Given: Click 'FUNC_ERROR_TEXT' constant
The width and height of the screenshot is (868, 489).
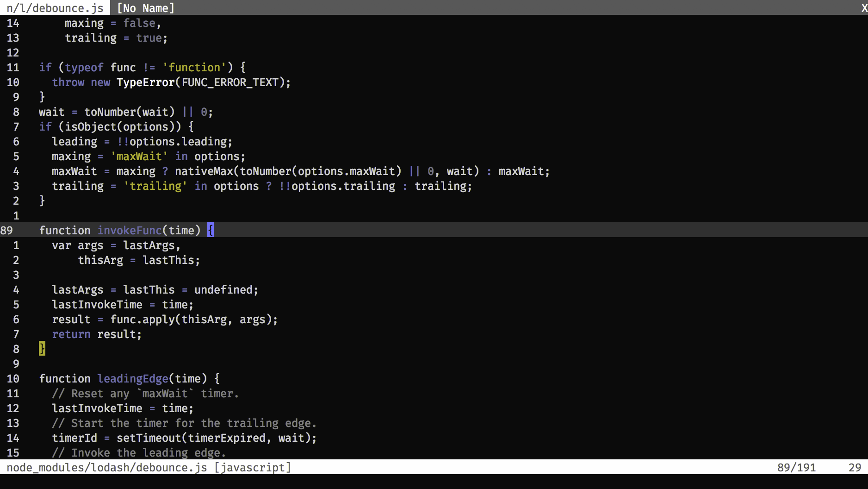Looking at the screenshot, I should coord(230,82).
